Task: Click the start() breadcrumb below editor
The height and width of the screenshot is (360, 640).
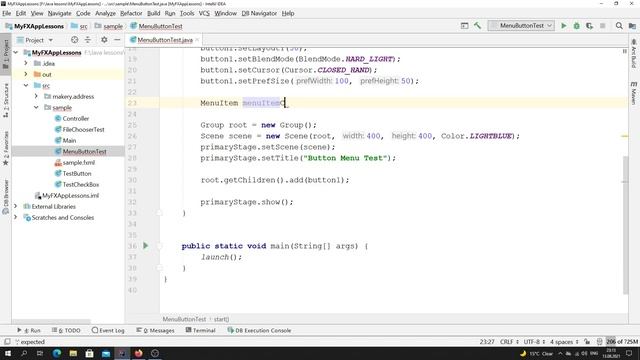Action: (x=221, y=319)
